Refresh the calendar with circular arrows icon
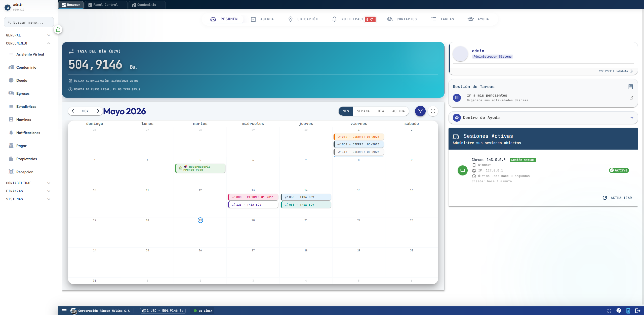 tap(433, 111)
